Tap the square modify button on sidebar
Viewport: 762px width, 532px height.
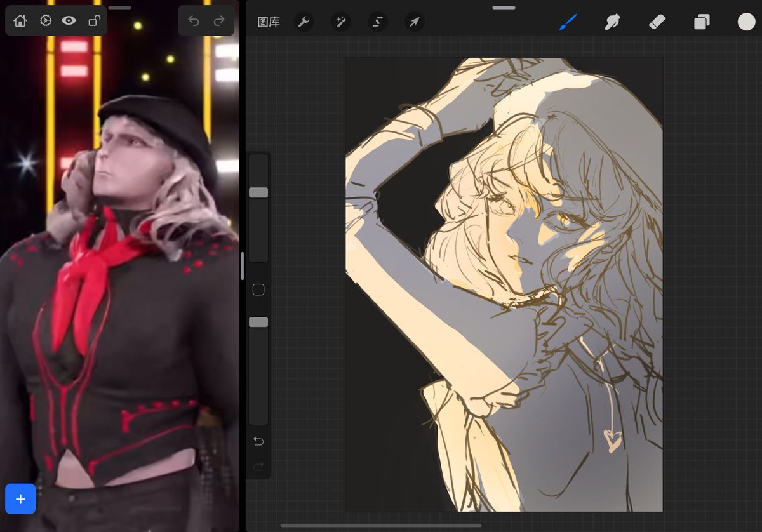(x=258, y=289)
